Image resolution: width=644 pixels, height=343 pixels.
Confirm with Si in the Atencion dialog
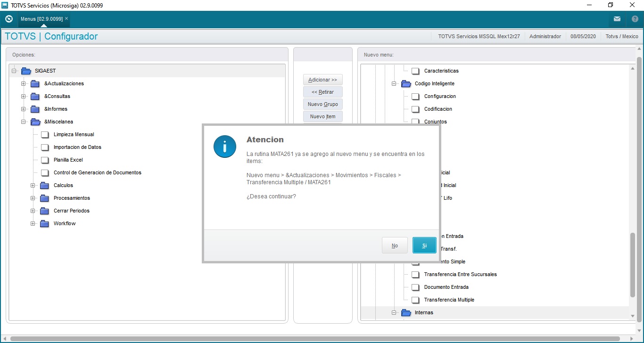(424, 245)
